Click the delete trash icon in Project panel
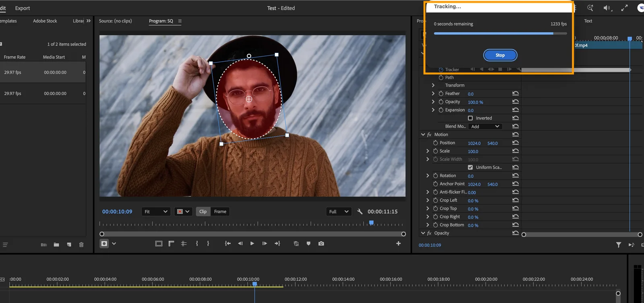644x303 pixels. pyautogui.click(x=81, y=245)
